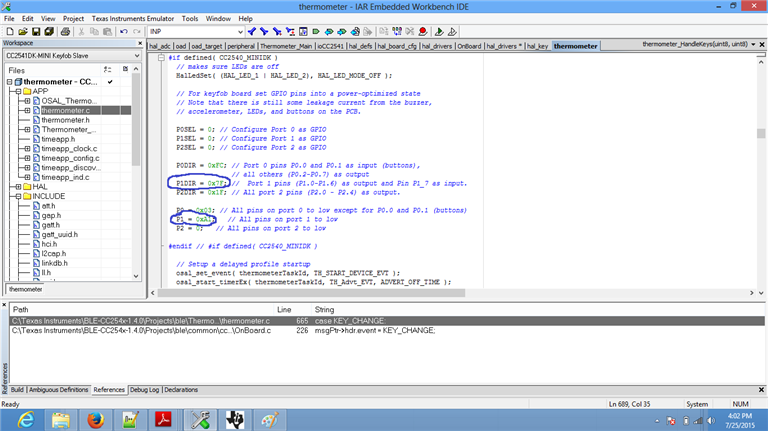Click the Redo arrow icon
Screen dimensions: 768x431
pos(137,31)
